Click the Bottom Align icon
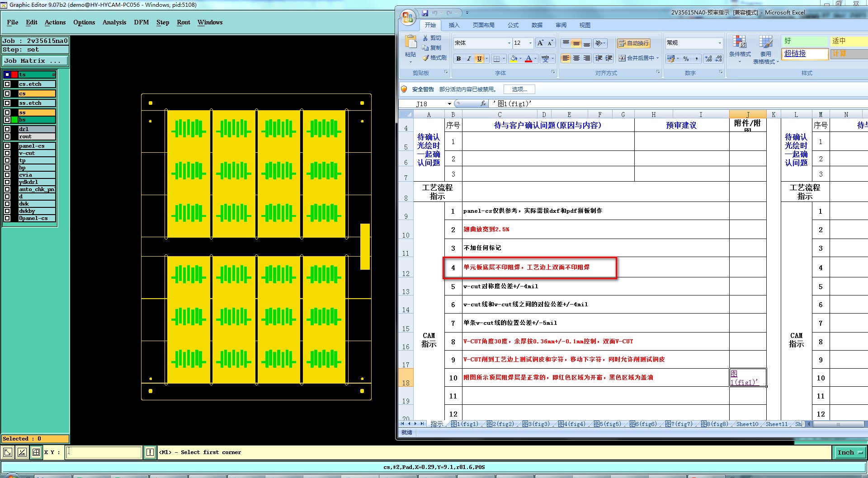This screenshot has height=478, width=868. (x=587, y=43)
